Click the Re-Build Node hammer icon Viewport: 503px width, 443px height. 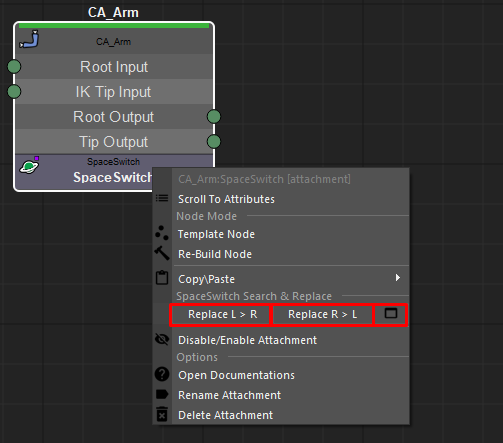(x=162, y=253)
